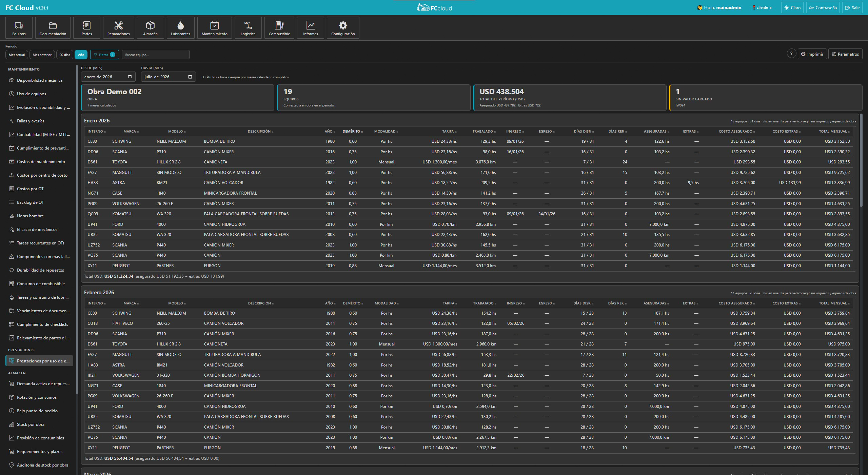Focus the Buscar equipo search field
The height and width of the screenshot is (475, 868).
[x=155, y=55]
